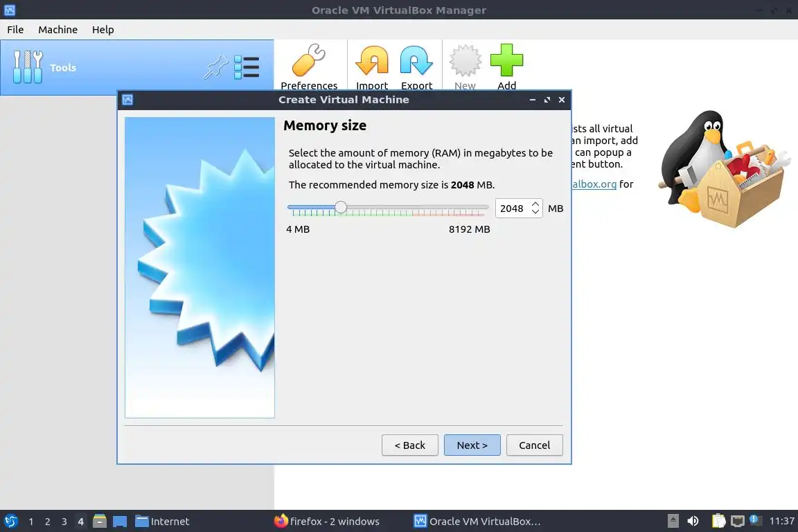Open the file manager taskbar icon
The width and height of the screenshot is (798, 532).
(x=100, y=521)
